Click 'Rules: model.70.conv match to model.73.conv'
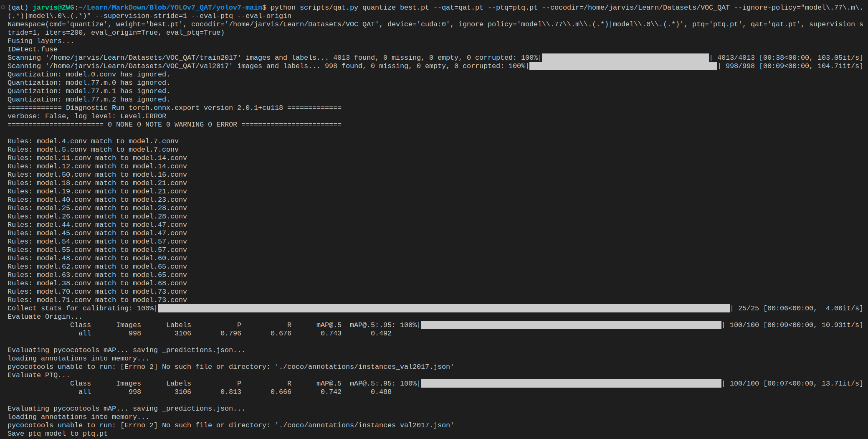The height and width of the screenshot is (439, 868). coord(97,292)
